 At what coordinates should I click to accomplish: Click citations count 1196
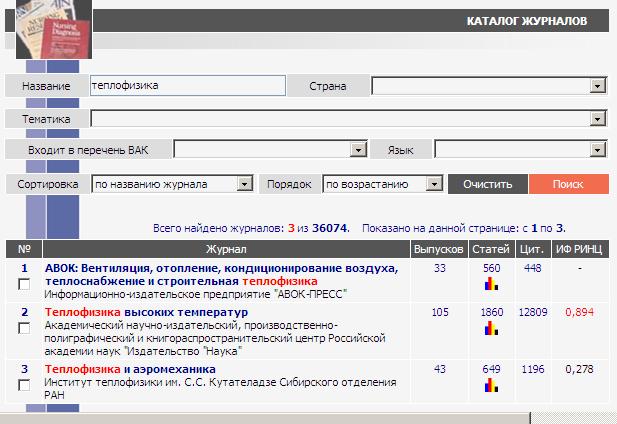pos(533,369)
